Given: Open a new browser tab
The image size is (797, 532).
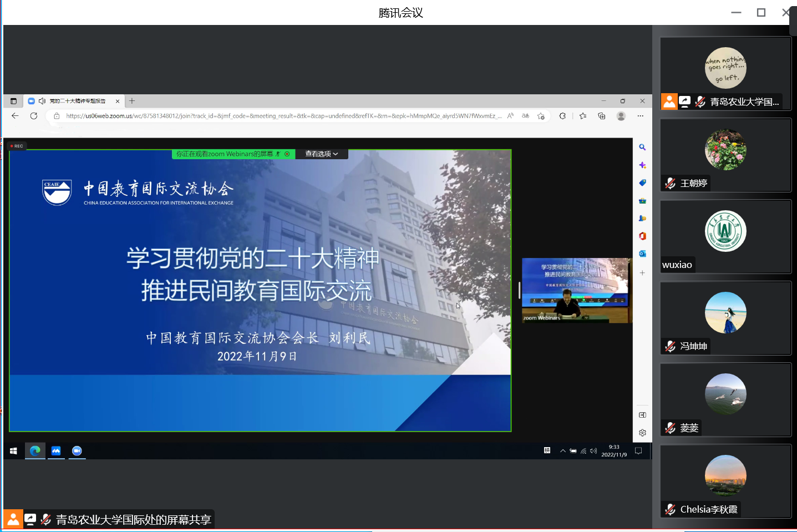Looking at the screenshot, I should coord(132,101).
